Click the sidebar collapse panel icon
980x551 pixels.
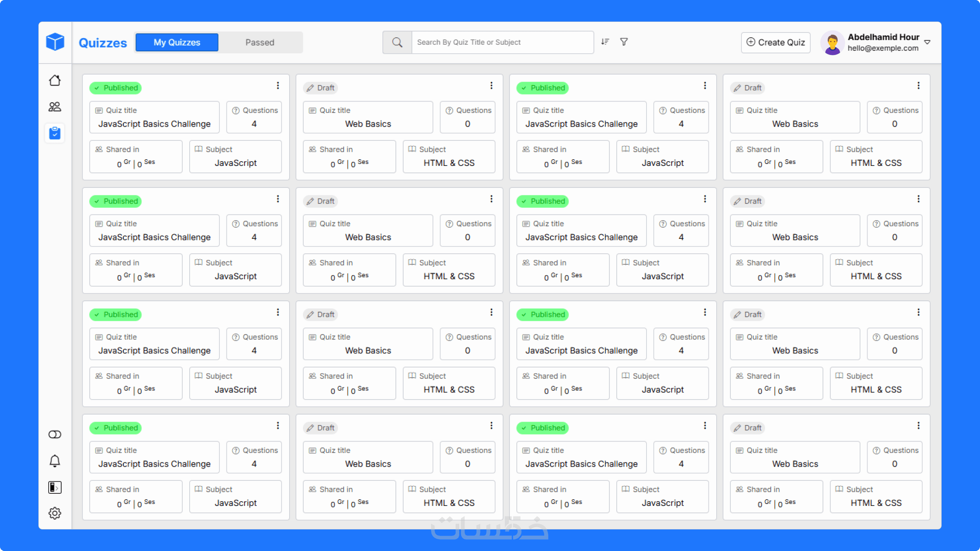pyautogui.click(x=55, y=487)
